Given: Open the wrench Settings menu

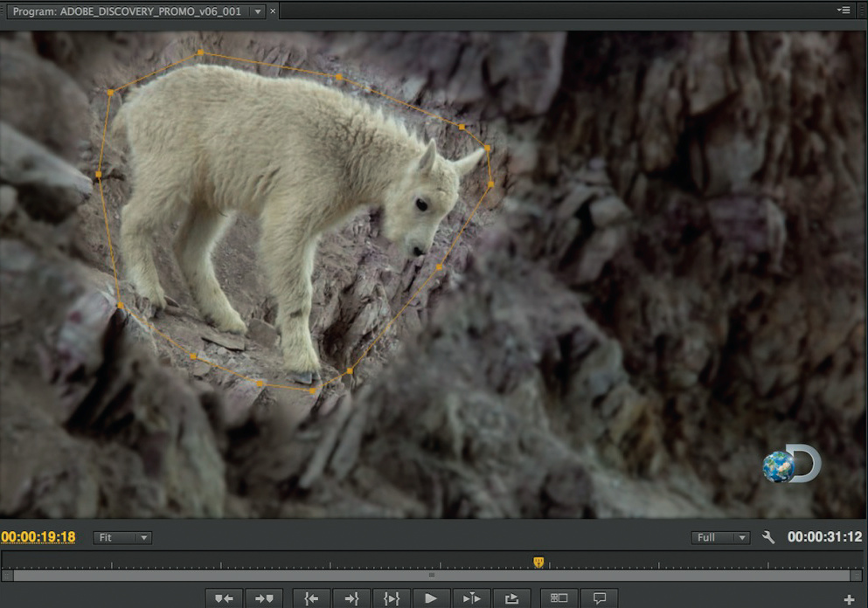Looking at the screenshot, I should 768,537.
